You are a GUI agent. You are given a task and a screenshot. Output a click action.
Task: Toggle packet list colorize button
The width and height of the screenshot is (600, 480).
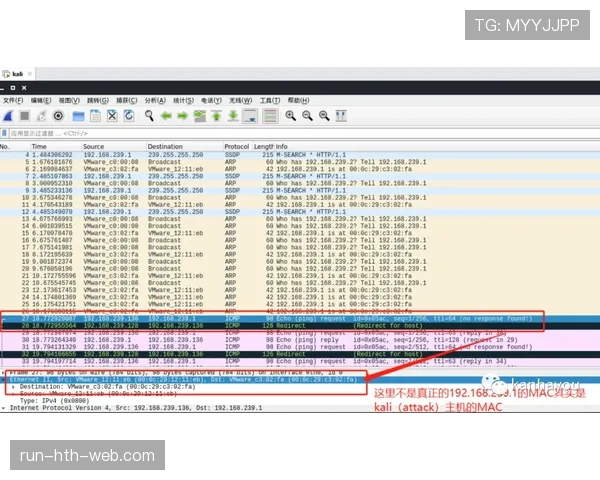click(269, 116)
